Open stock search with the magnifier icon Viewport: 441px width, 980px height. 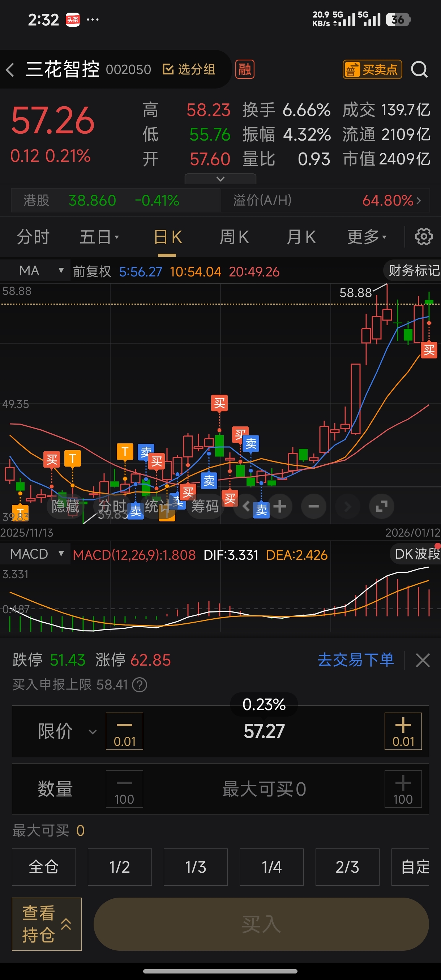(x=419, y=69)
